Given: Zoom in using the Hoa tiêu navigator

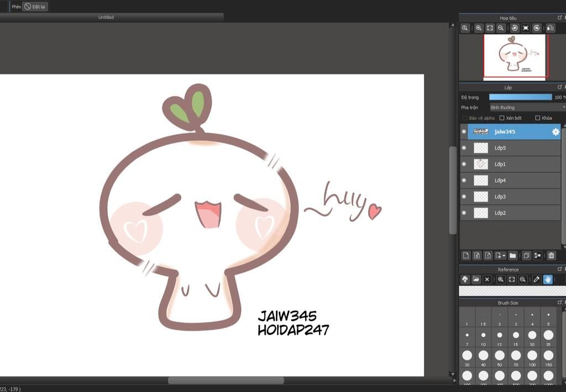Looking at the screenshot, I should click(x=479, y=28).
